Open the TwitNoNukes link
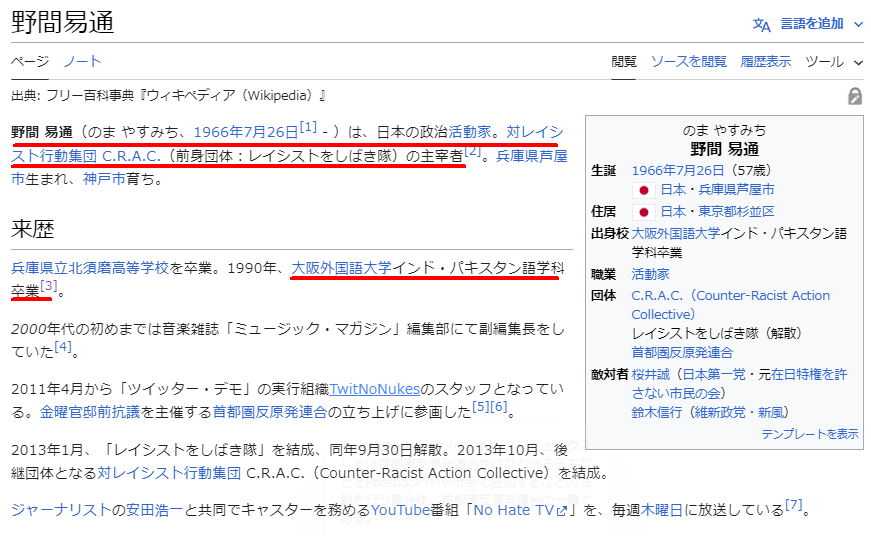 [374, 389]
